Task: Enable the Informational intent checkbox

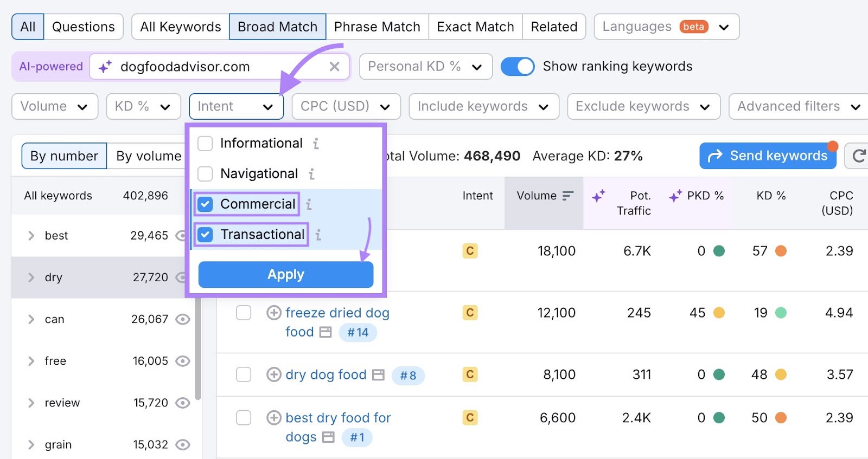Action: point(205,143)
